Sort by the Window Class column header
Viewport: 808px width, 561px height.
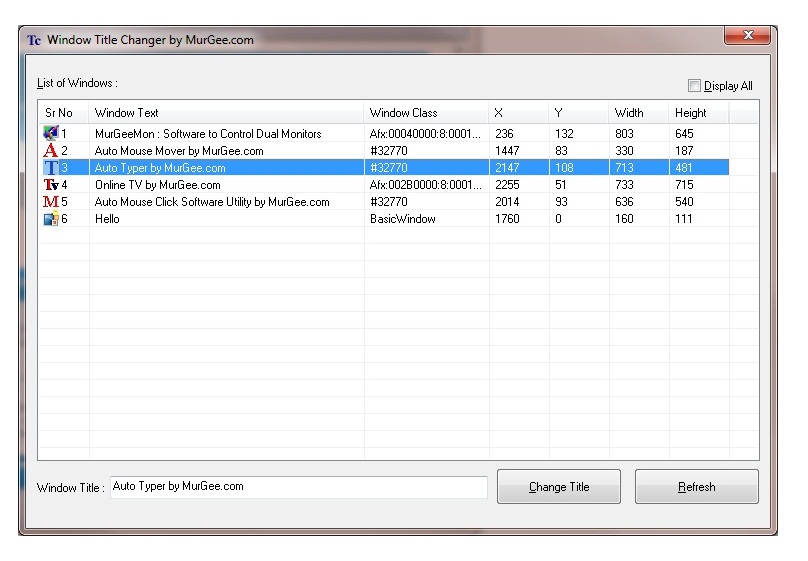[426, 113]
